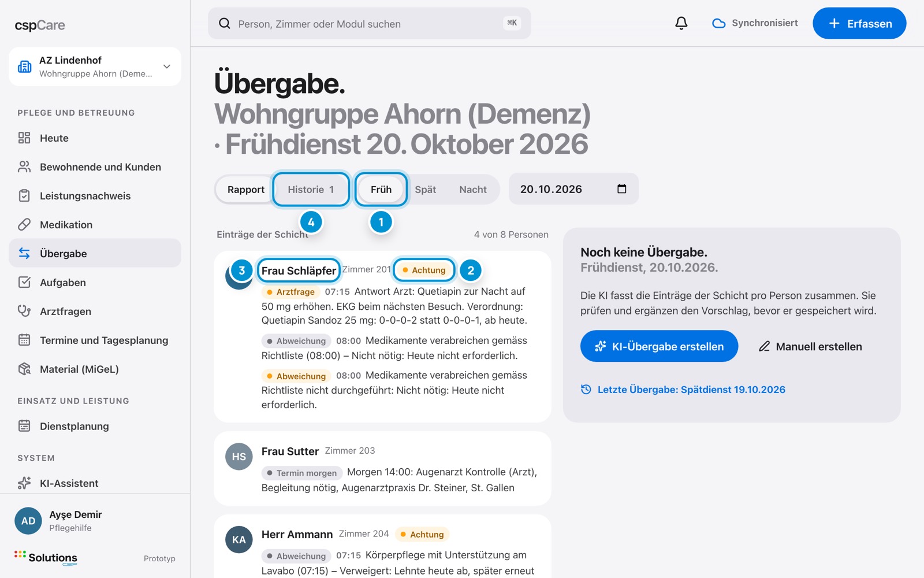This screenshot has width=924, height=578.
Task: Focus the Person, Zimmer oder Modul search field
Action: (370, 23)
